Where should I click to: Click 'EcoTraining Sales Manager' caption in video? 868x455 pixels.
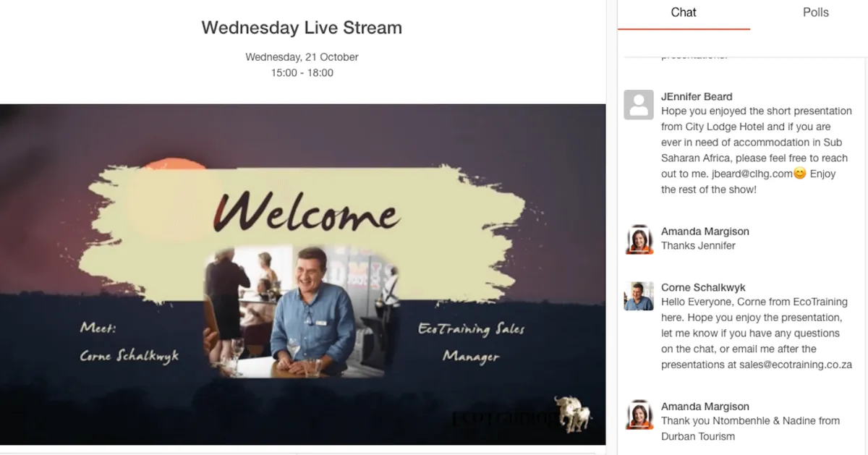[471, 342]
